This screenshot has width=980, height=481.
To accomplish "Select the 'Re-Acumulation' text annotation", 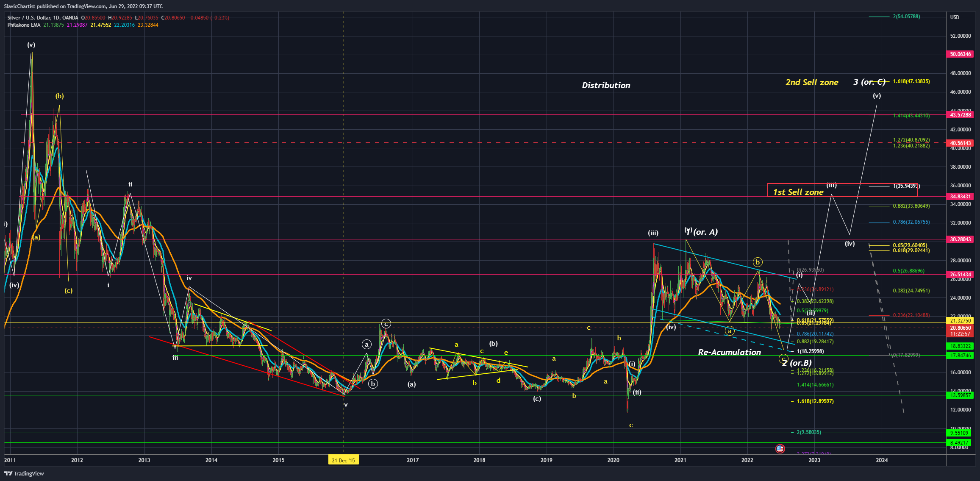I will pyautogui.click(x=729, y=352).
